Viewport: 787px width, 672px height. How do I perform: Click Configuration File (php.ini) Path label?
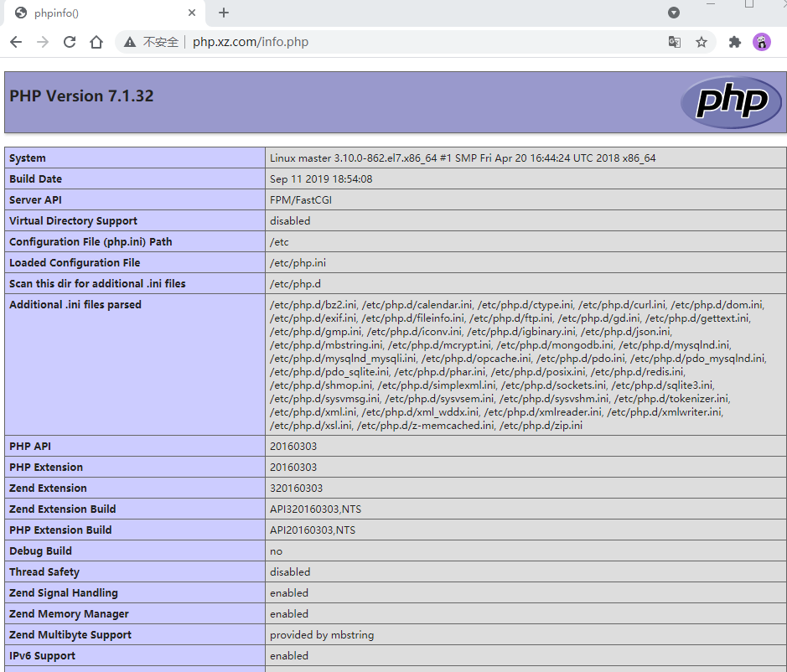[91, 242]
